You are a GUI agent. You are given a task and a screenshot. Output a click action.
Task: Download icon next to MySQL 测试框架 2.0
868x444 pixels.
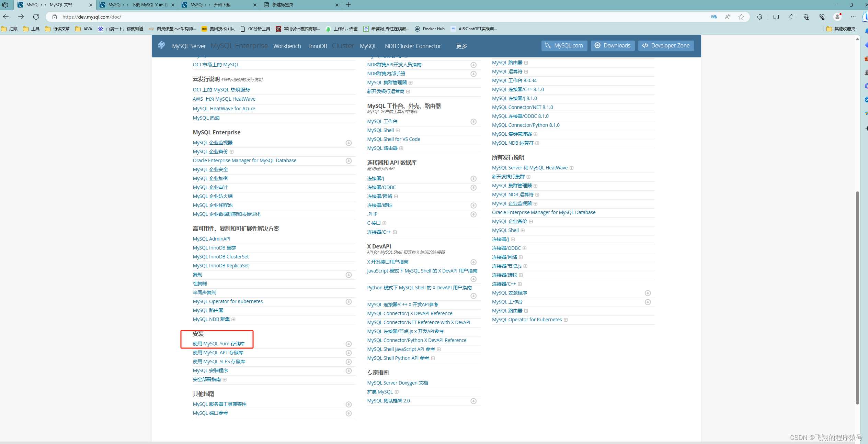473,401
